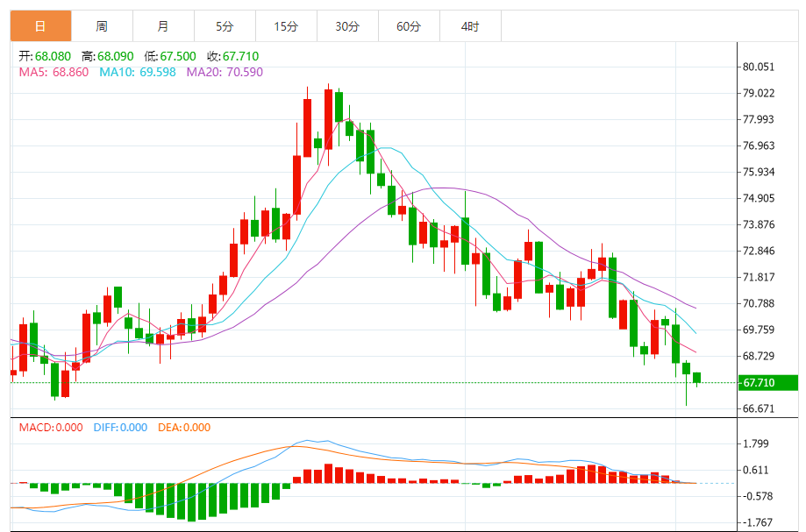This screenshot has height=532, width=806.
Task: Open the 30分 interval tab
Action: pyautogui.click(x=347, y=26)
